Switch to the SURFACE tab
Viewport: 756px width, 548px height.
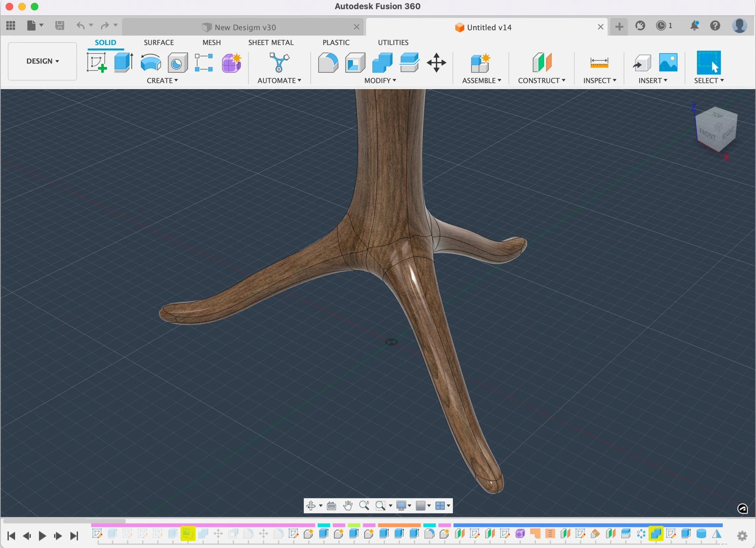coord(159,42)
